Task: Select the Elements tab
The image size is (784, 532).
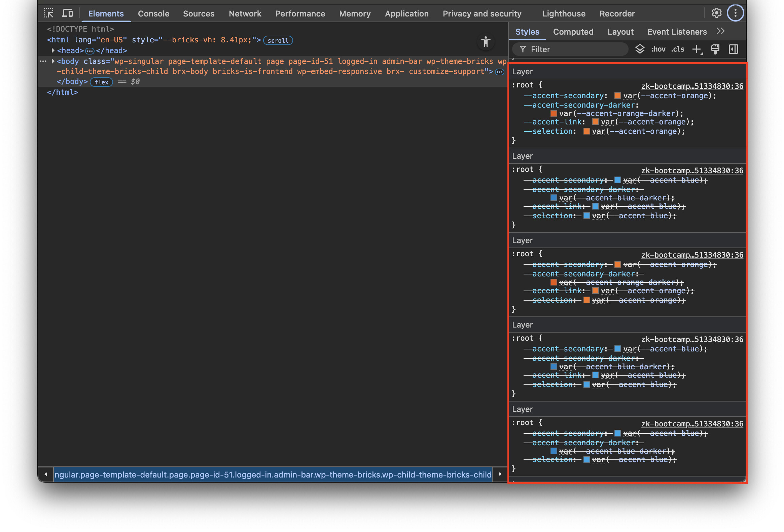Action: click(106, 13)
